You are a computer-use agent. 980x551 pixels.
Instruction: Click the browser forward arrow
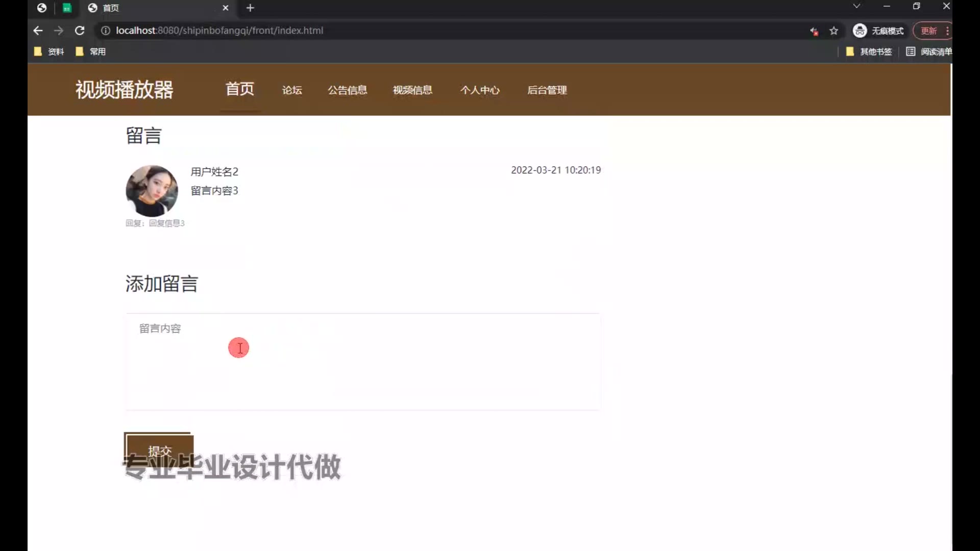tap(59, 31)
